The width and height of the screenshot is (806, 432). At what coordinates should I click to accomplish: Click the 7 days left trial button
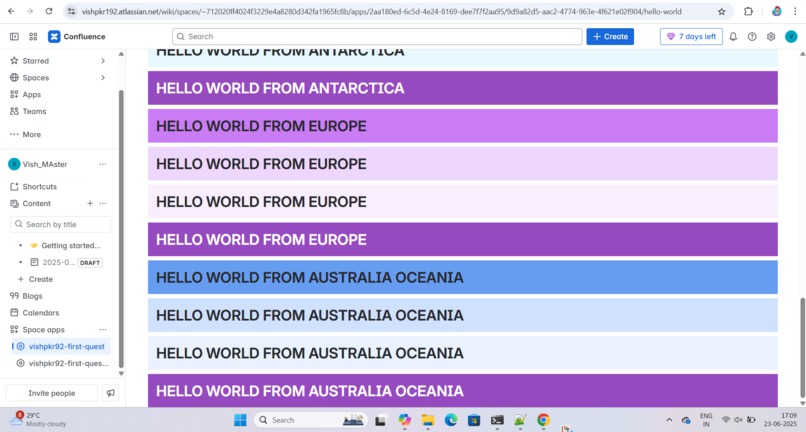click(691, 37)
